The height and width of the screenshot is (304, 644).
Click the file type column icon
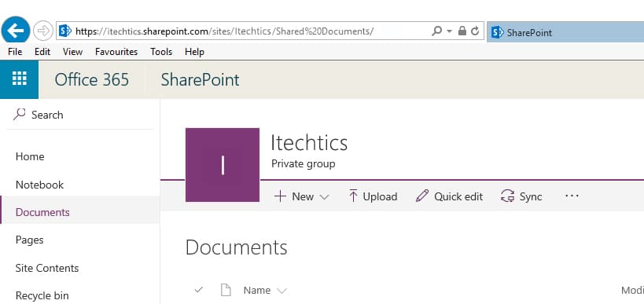[x=226, y=290]
